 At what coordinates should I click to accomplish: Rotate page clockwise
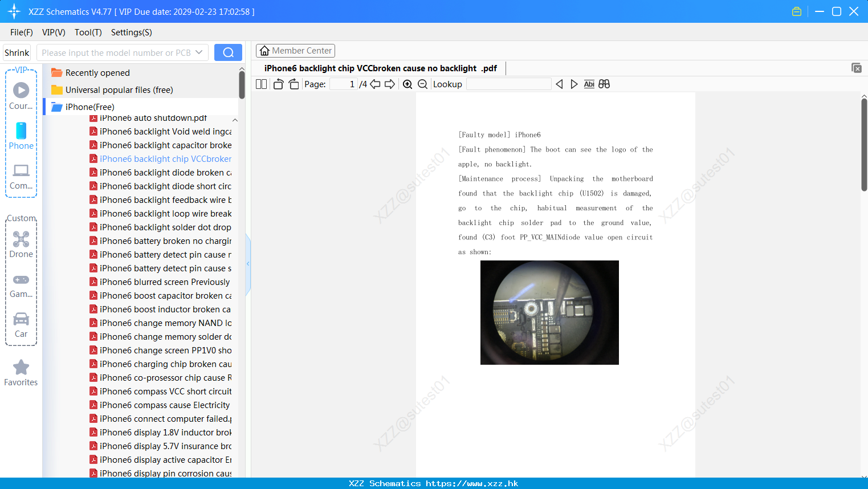(x=294, y=84)
